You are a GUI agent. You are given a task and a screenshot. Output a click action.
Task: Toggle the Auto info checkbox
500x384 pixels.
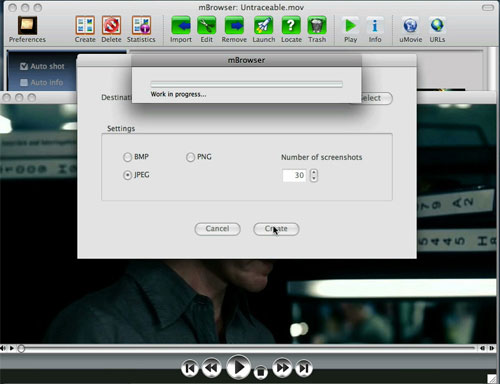click(x=24, y=82)
